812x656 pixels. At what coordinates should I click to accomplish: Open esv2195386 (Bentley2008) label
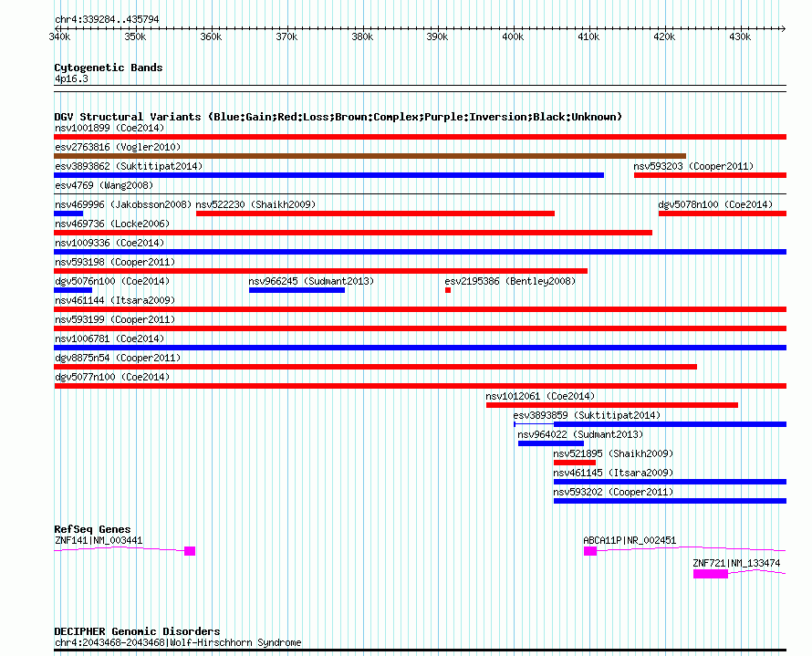coord(510,281)
